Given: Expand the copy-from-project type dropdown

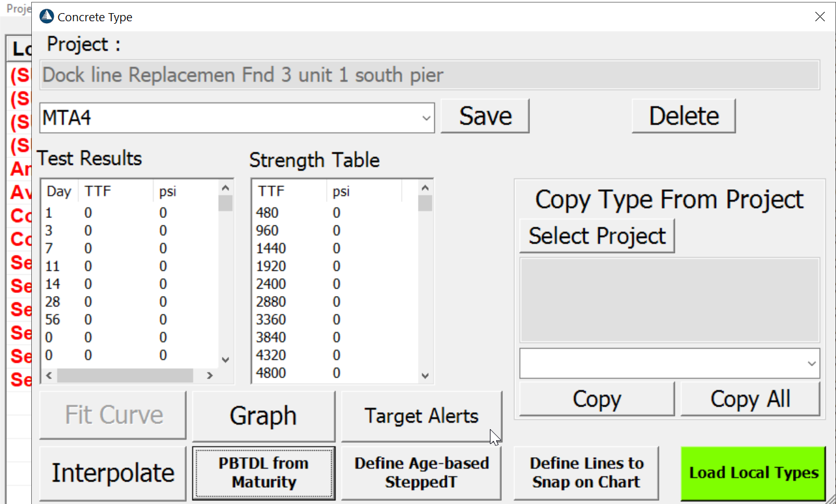Looking at the screenshot, I should click(812, 363).
